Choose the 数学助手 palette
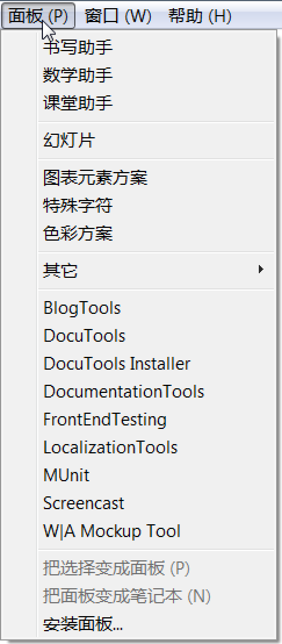This screenshot has width=282, height=644. (156, 75)
